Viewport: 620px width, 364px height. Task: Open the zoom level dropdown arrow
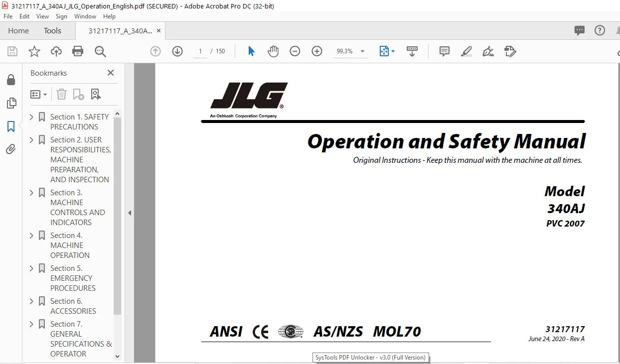[362, 51]
